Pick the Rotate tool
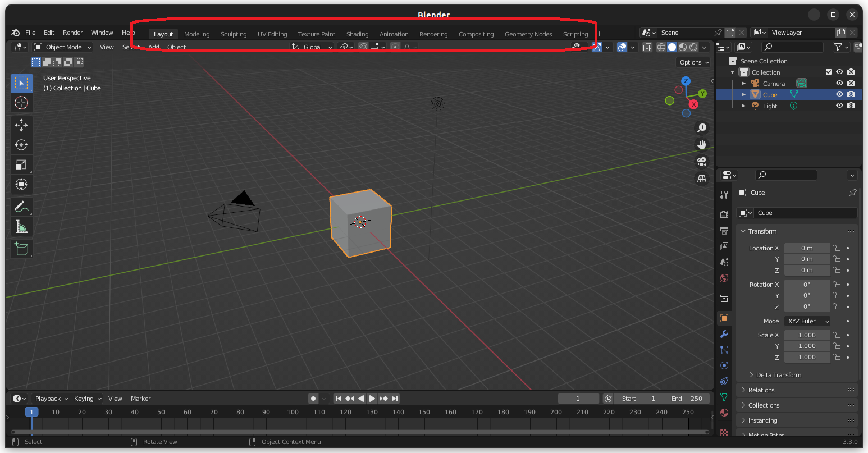Viewport: 868px width, 453px height. [21, 145]
